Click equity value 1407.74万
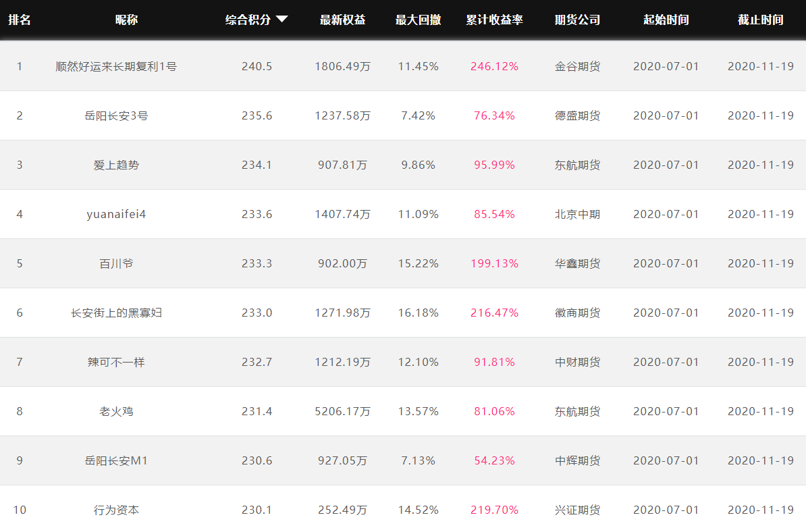This screenshot has height=532, width=806. 342,214
